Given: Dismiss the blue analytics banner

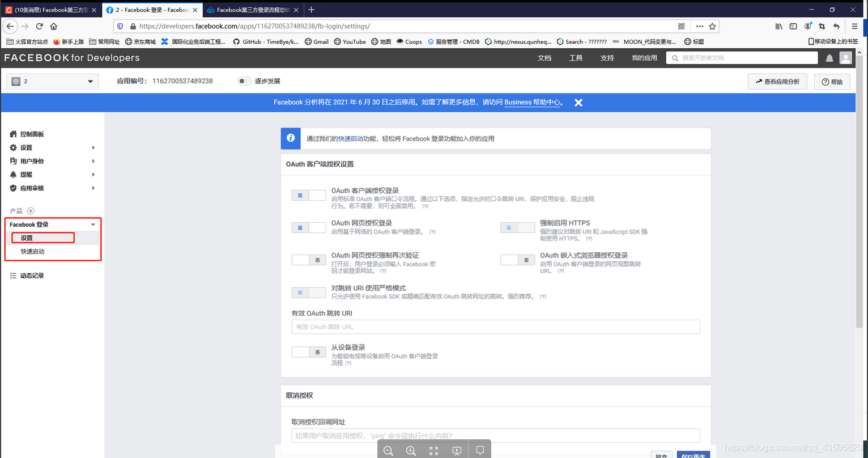Looking at the screenshot, I should 578,103.
